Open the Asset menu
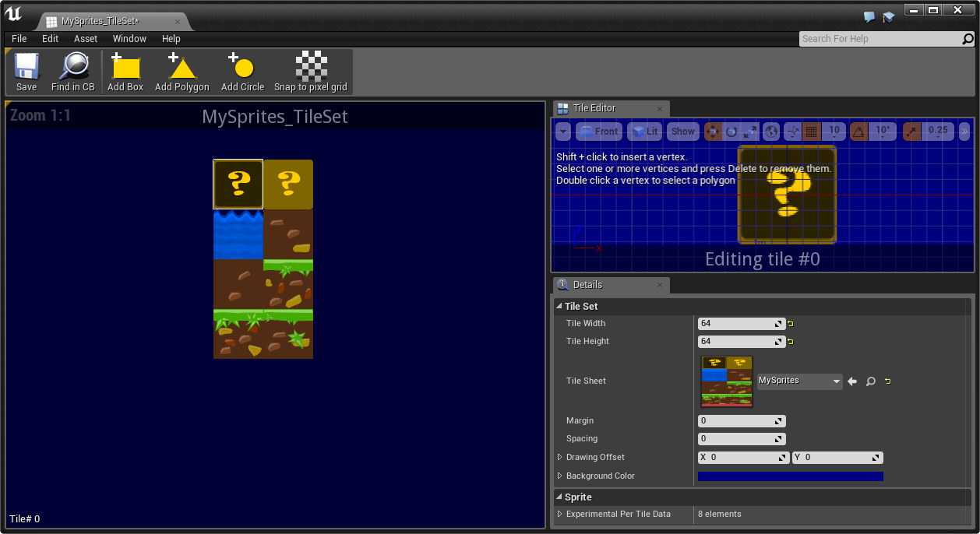 86,38
